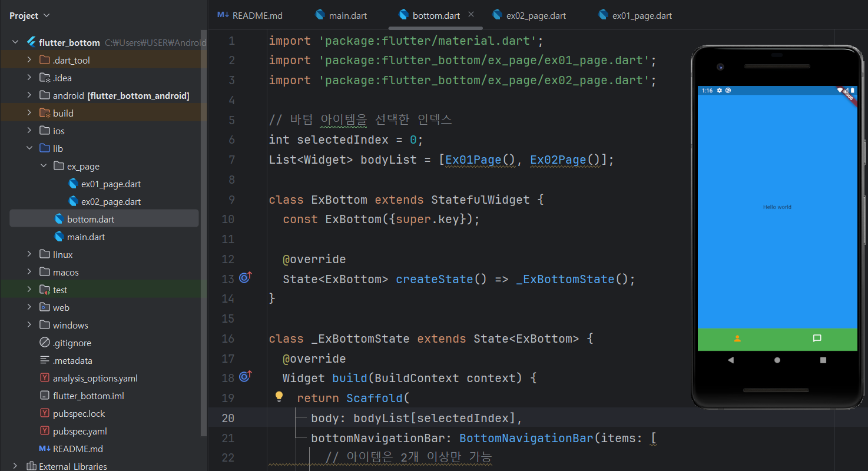Click the build override gutter icon
Screen dimensions: 868x471
click(x=246, y=377)
